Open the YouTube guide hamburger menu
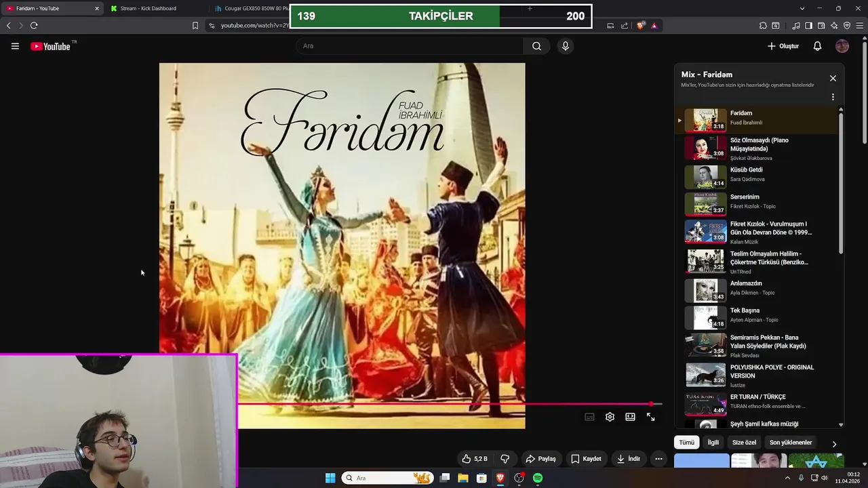The width and height of the screenshot is (868, 488). (15, 46)
